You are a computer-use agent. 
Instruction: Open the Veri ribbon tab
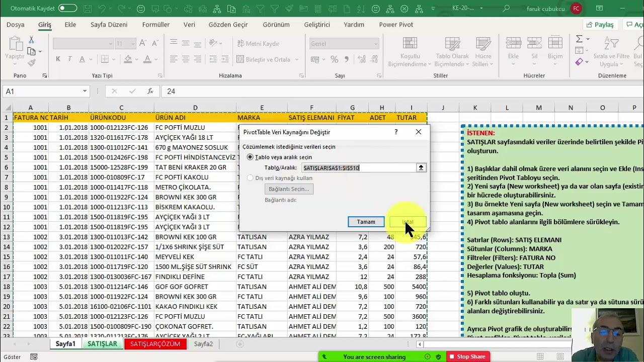point(189,25)
